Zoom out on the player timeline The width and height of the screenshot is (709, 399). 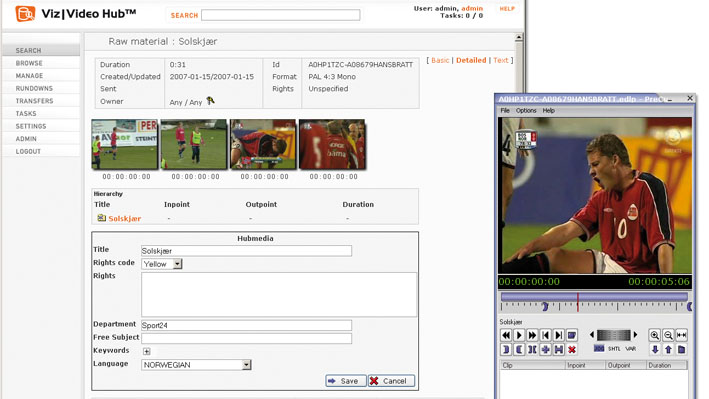pyautogui.click(x=668, y=335)
